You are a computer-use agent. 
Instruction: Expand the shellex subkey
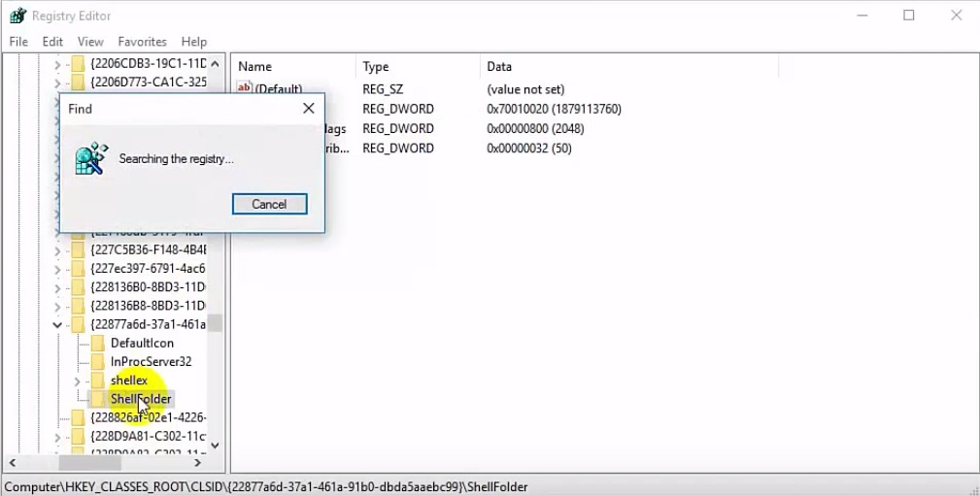(x=78, y=381)
